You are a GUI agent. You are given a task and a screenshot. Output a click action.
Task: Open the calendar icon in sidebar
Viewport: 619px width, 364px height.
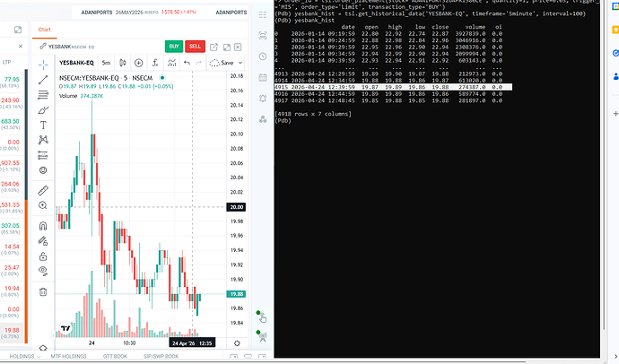[263, 77]
